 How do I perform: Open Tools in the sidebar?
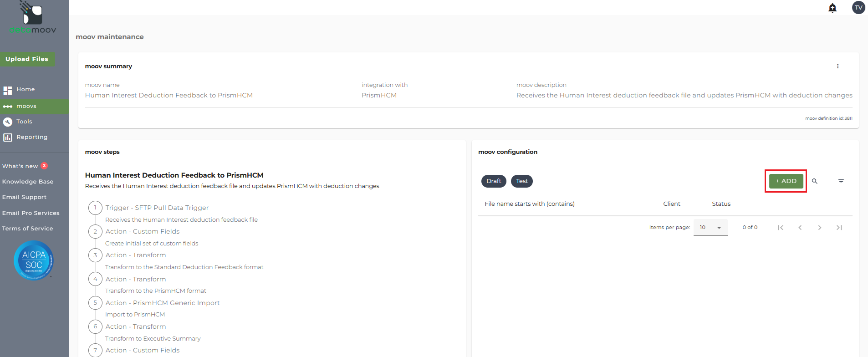(x=24, y=122)
